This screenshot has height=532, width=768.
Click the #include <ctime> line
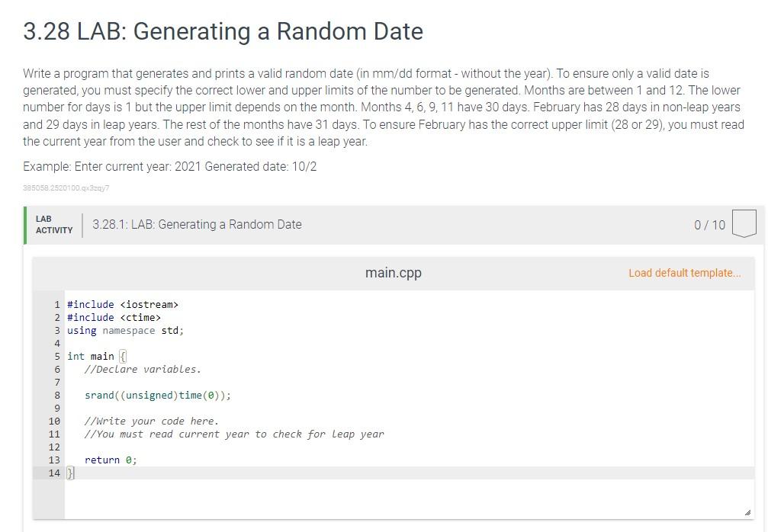click(114, 318)
